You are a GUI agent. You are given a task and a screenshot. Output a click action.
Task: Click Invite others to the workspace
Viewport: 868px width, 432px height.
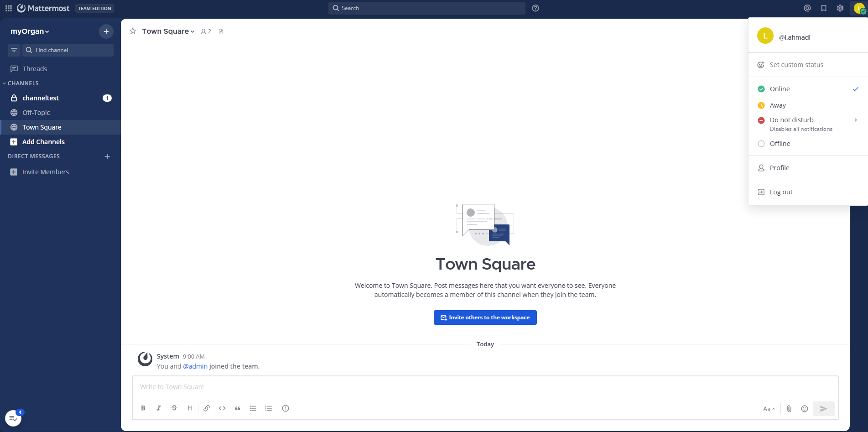485,317
